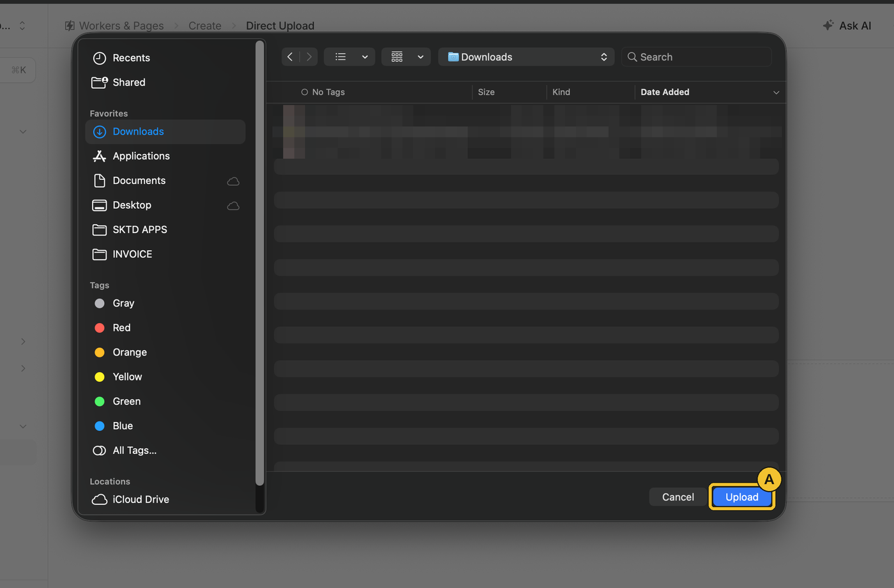Click the iCloud status icon beside Documents
Screen dimensions: 894x588
[234, 181]
